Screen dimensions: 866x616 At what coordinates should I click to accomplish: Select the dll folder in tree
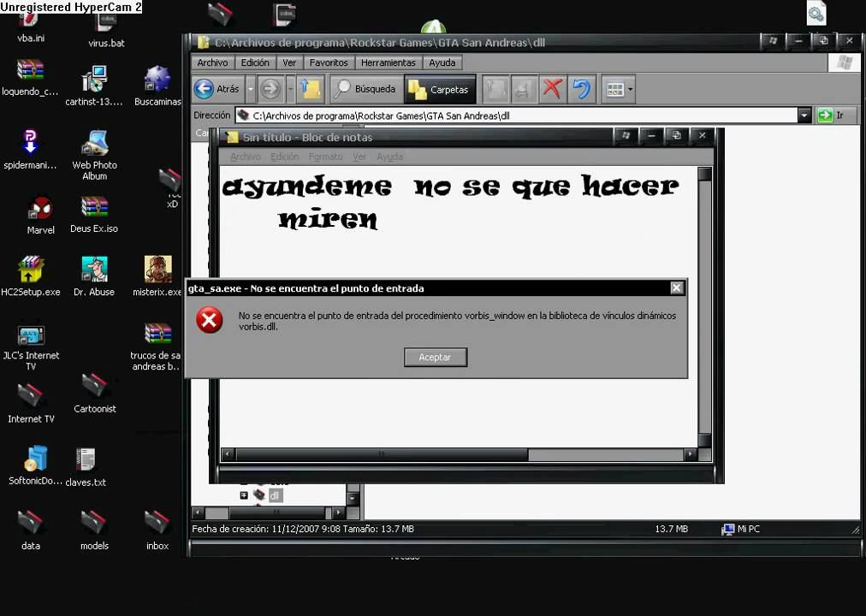275,495
